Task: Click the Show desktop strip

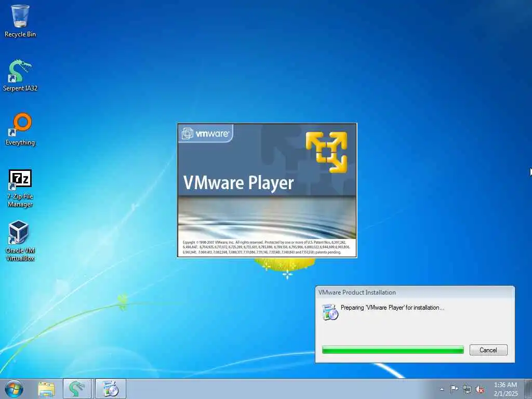Action: point(528,389)
